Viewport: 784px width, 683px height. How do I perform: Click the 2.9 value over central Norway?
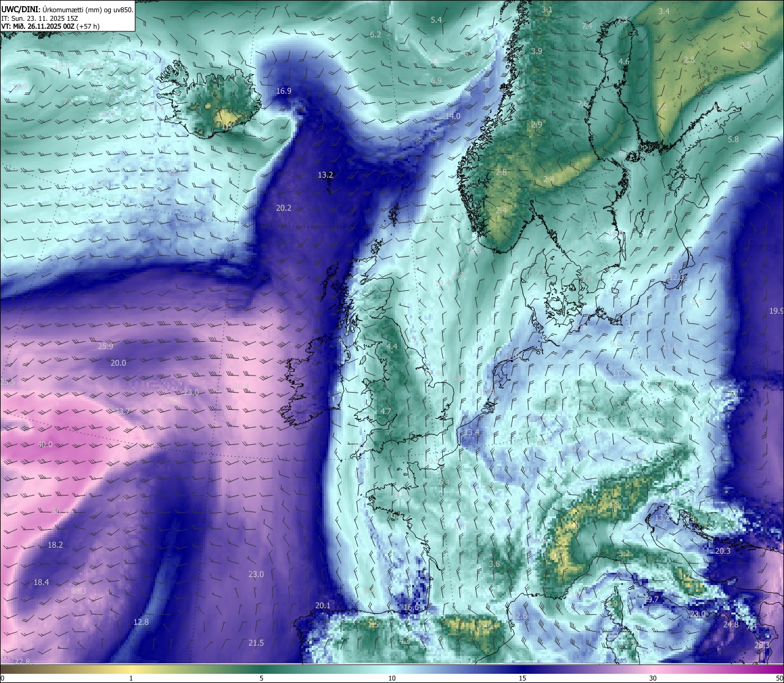(537, 124)
